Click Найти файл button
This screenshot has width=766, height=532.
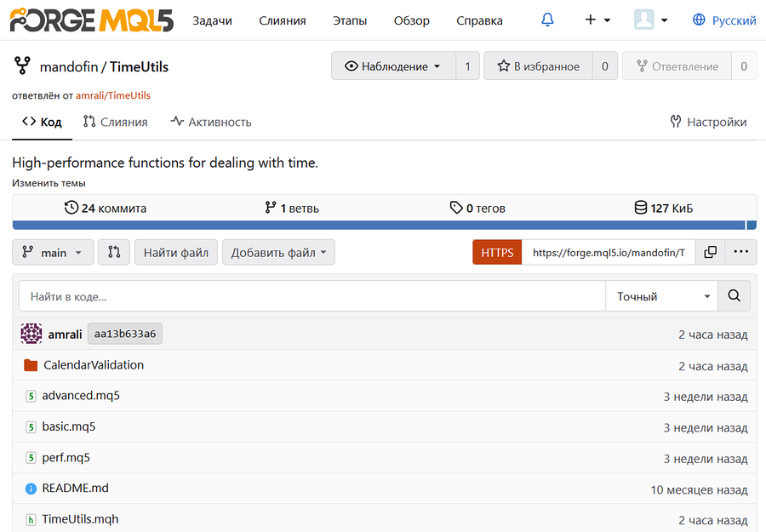click(x=176, y=253)
